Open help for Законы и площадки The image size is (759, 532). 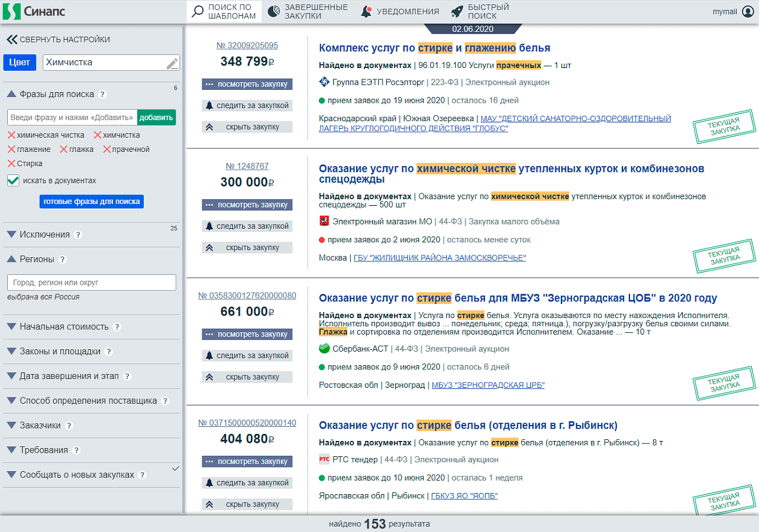[x=109, y=352]
